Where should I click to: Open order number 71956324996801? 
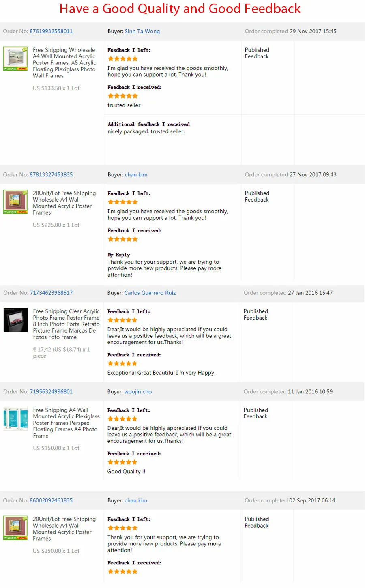[x=51, y=392]
